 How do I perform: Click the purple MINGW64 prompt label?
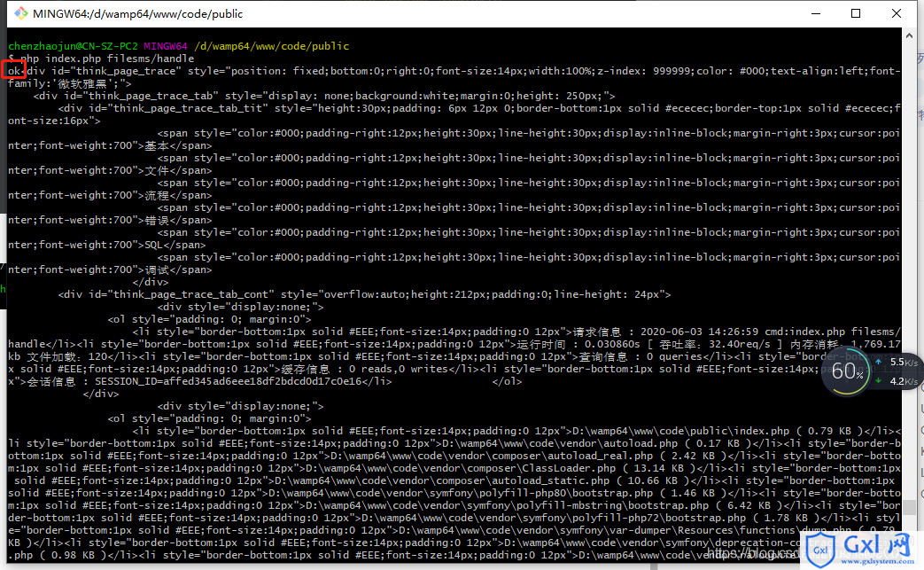166,46
